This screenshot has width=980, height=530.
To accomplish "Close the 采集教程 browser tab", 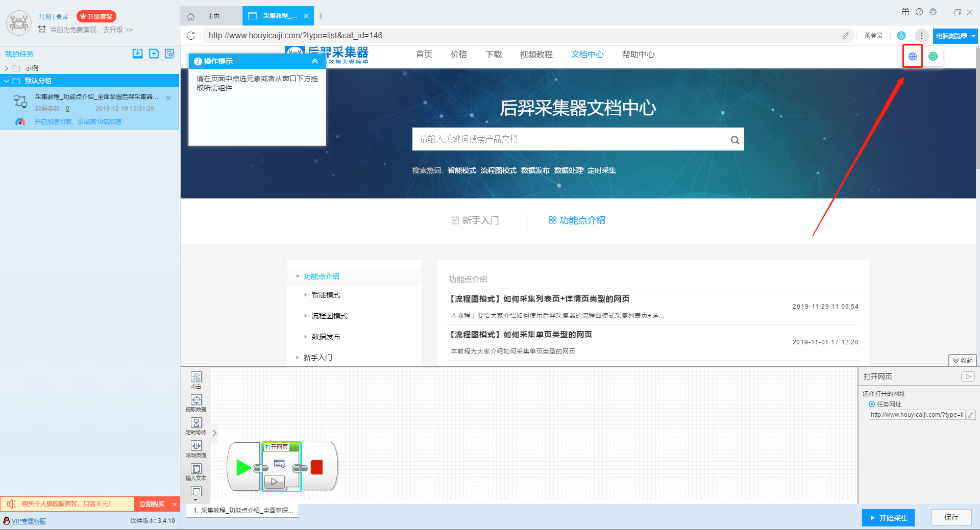I will pos(306,16).
